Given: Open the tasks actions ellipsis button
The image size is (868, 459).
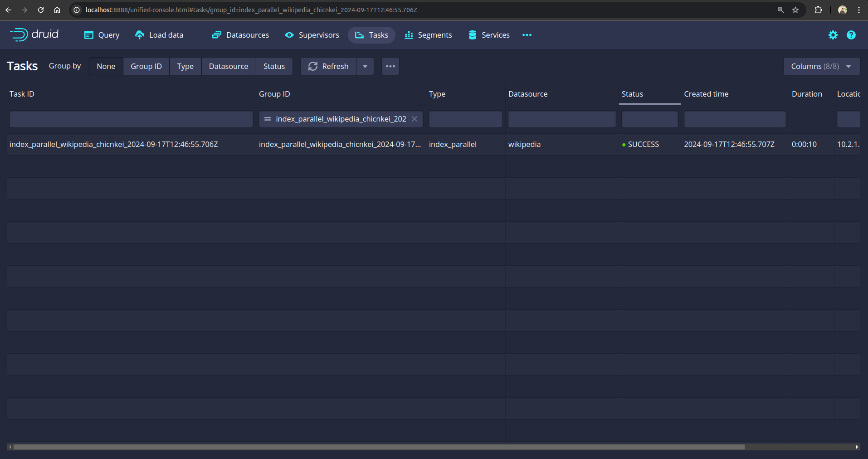Looking at the screenshot, I should pos(390,66).
